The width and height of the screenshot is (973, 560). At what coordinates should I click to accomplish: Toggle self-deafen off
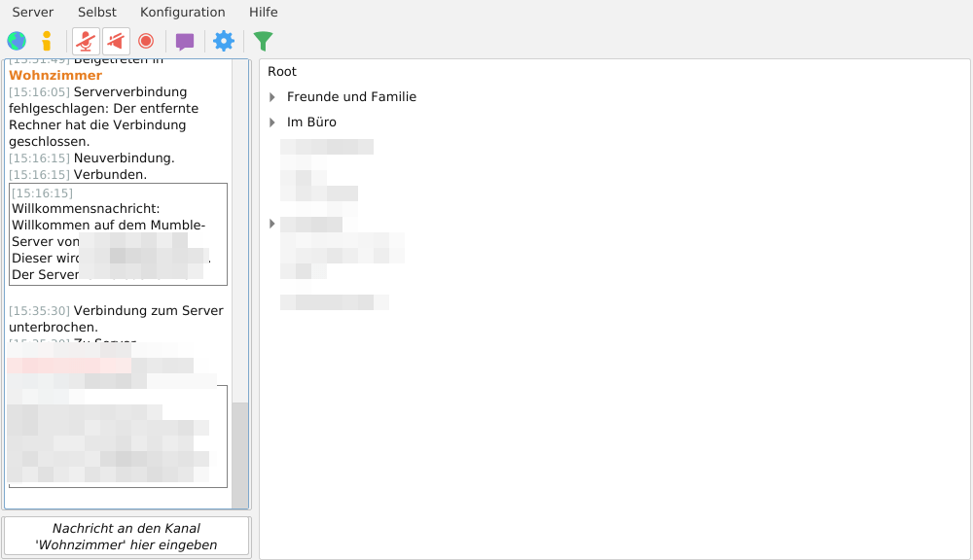pyautogui.click(x=116, y=41)
